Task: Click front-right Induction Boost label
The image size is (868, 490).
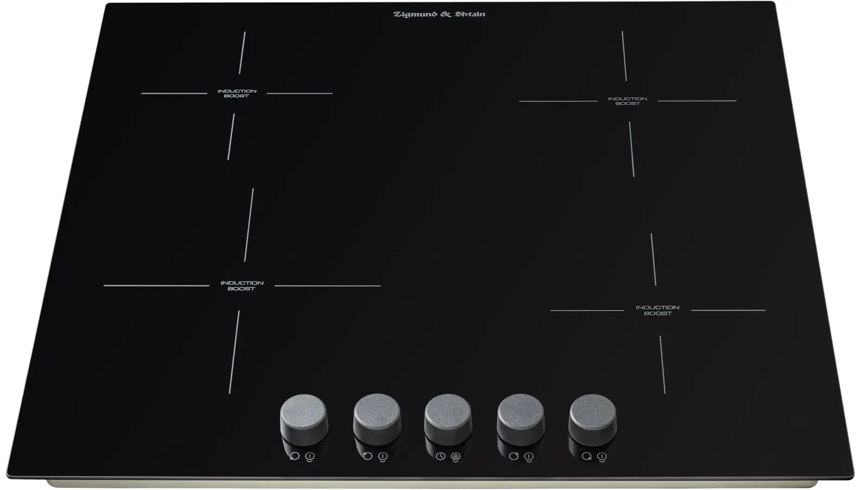Action: click(658, 310)
